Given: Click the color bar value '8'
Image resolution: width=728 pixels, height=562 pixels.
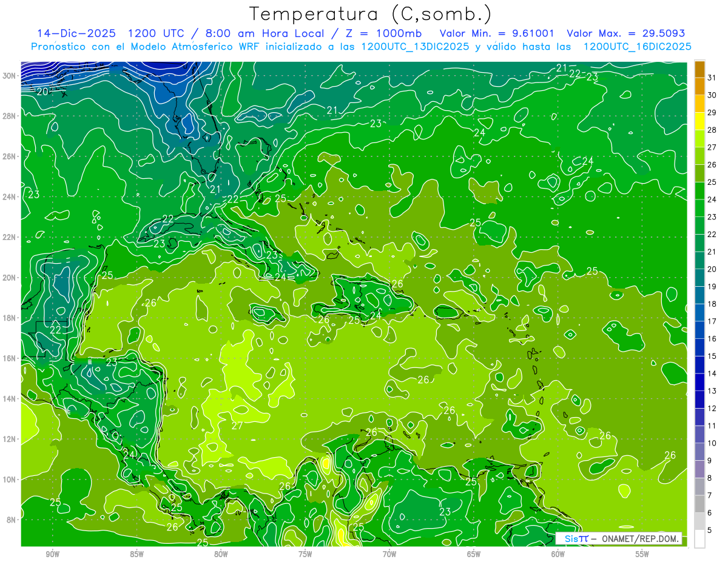Looking at the screenshot, I should pos(709,478).
